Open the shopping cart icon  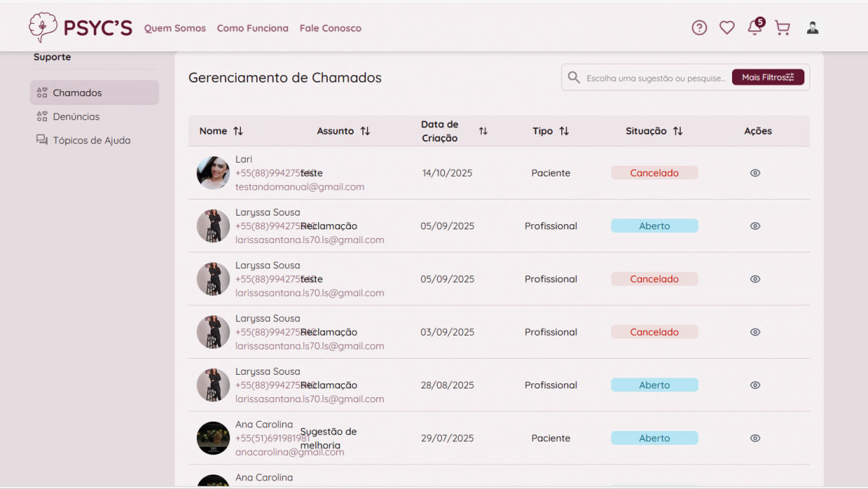pos(782,28)
